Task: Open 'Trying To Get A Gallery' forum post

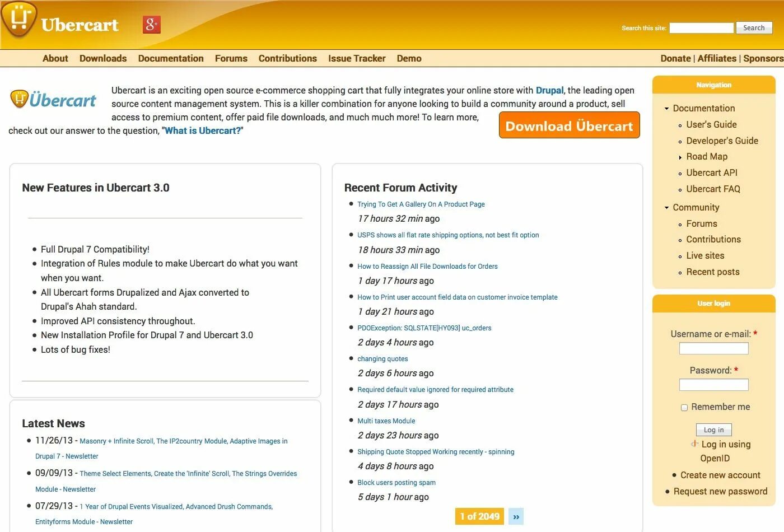Action: click(421, 204)
